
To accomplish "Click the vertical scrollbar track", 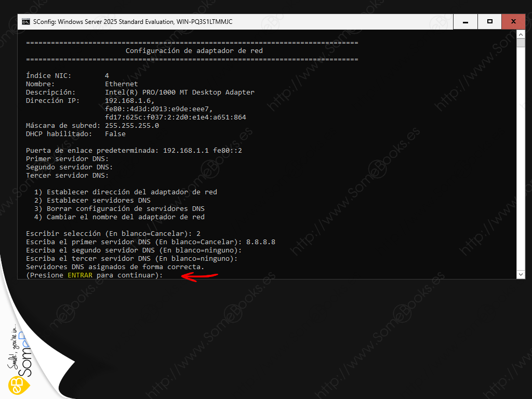I will click(x=521, y=156).
